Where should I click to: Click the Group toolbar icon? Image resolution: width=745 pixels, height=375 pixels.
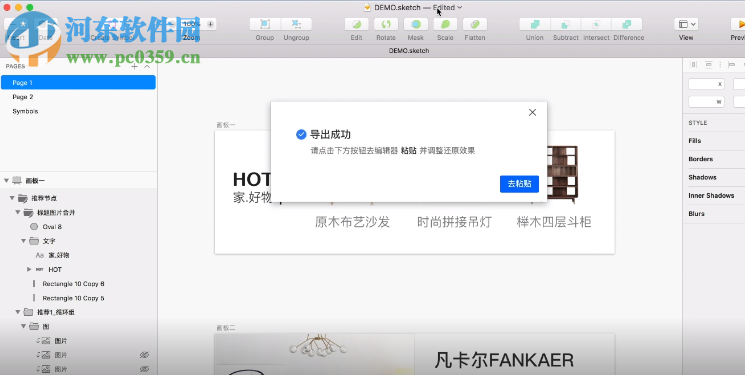pyautogui.click(x=265, y=24)
